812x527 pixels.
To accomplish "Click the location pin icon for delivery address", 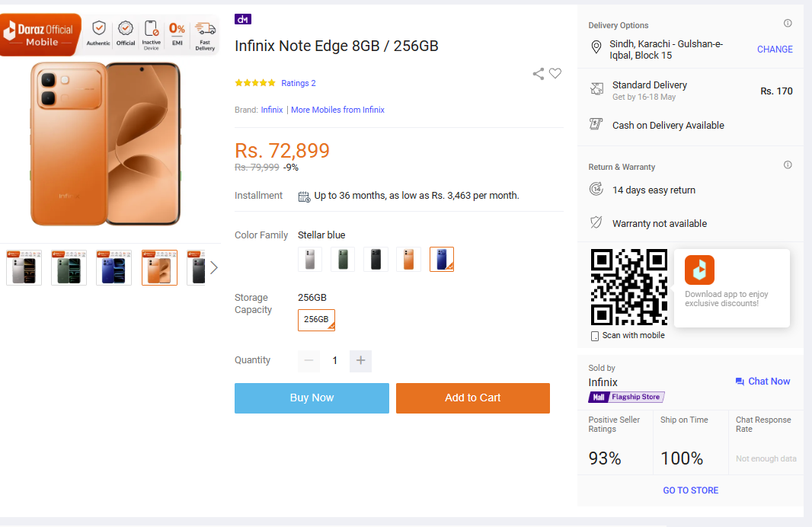I will [x=596, y=48].
